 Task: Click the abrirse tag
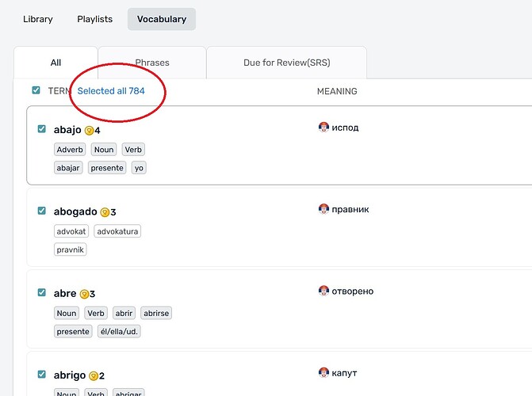(156, 313)
